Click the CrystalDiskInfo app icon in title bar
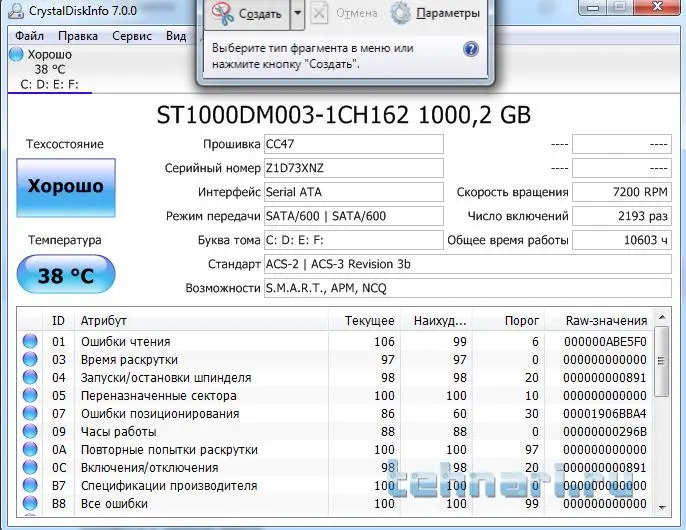The width and height of the screenshot is (686, 530). [16, 10]
